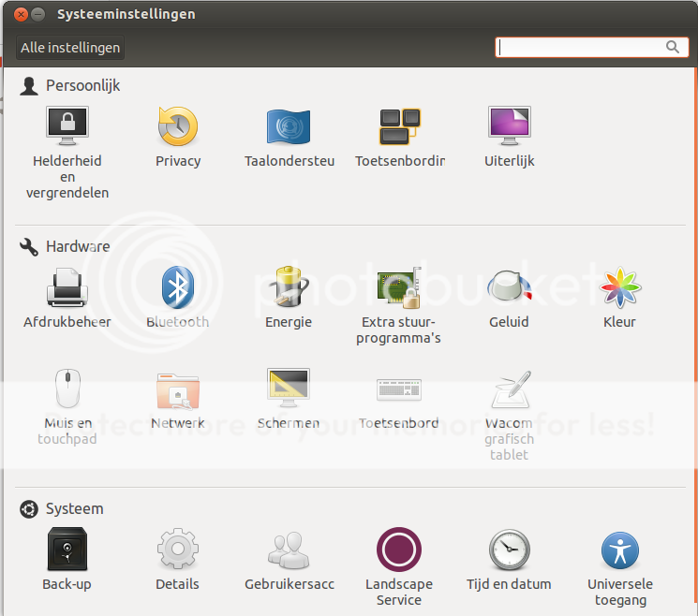698x616 pixels.
Task: Open the Bluetooth settings
Action: pyautogui.click(x=178, y=288)
